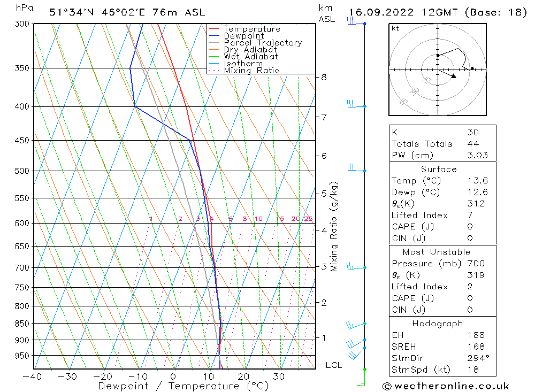Click the Most Unstable section heading
The image size is (535, 392).
pyautogui.click(x=437, y=252)
